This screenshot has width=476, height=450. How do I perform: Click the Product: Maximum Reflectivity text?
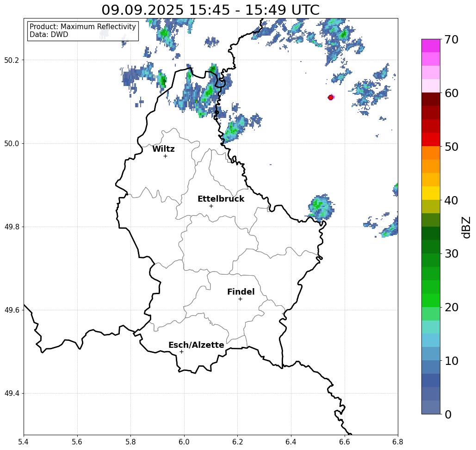click(82, 27)
